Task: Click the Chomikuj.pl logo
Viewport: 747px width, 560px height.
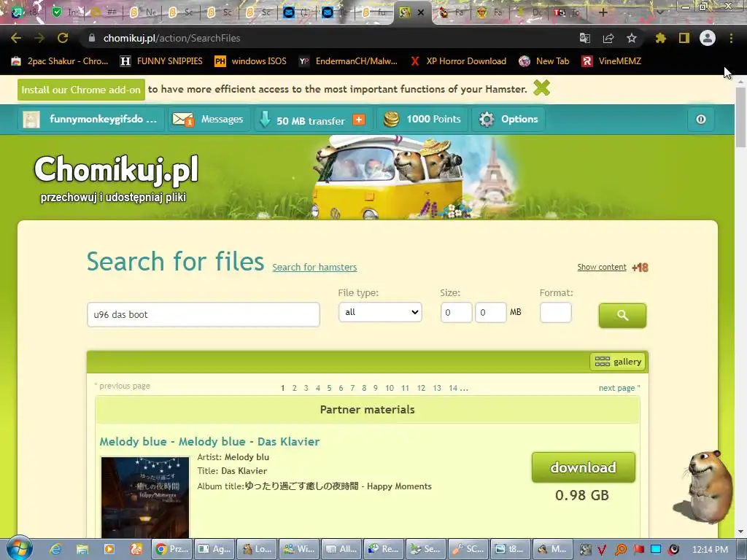Action: pos(116,169)
